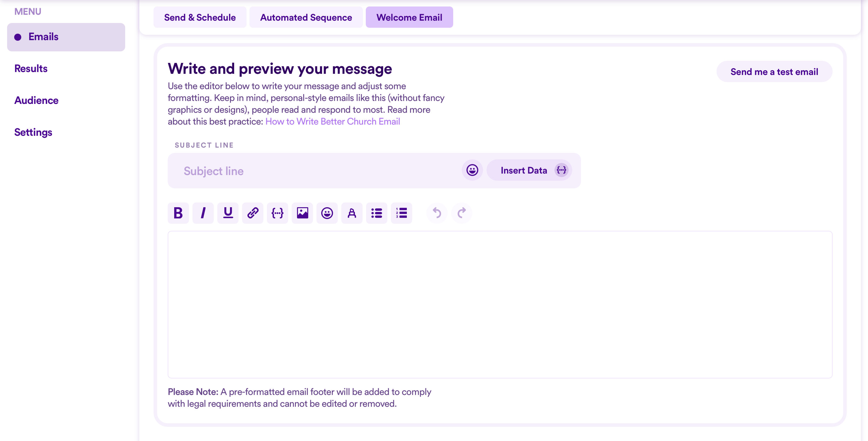Create a numbered list

point(401,213)
